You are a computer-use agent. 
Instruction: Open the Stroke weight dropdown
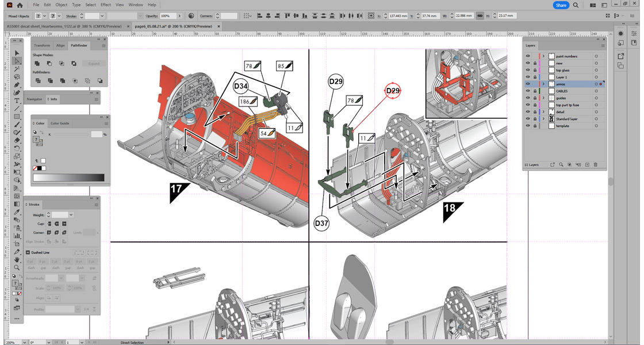coord(70,214)
